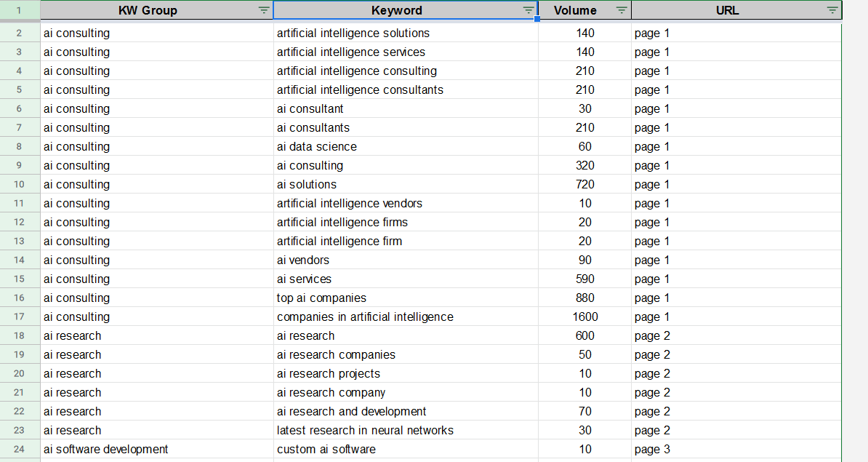868x462 pixels.
Task: Click the URL column header
Action: coord(728,10)
